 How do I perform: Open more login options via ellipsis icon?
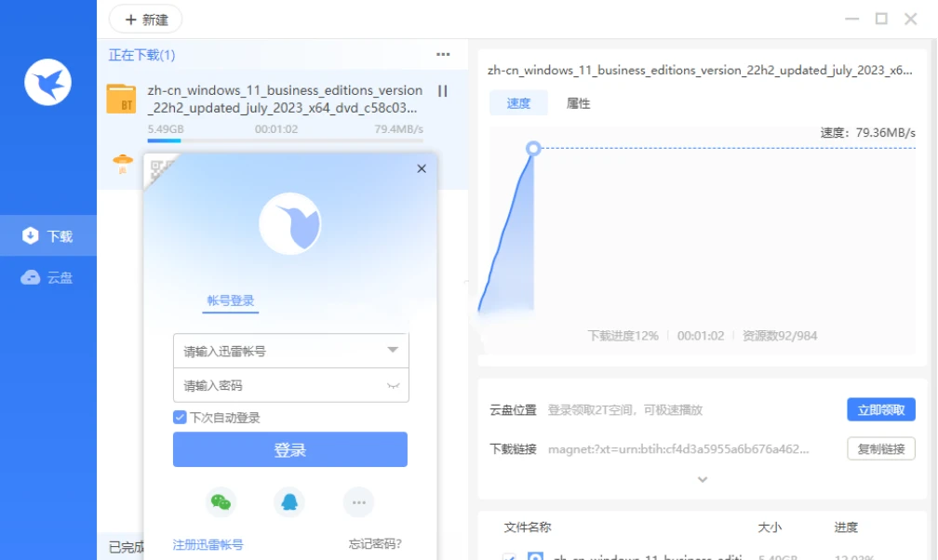point(358,502)
